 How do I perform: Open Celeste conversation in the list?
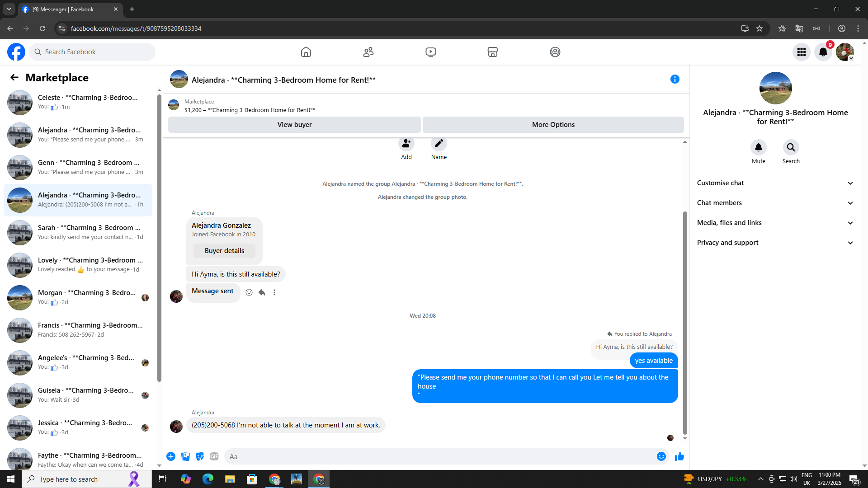(x=78, y=103)
